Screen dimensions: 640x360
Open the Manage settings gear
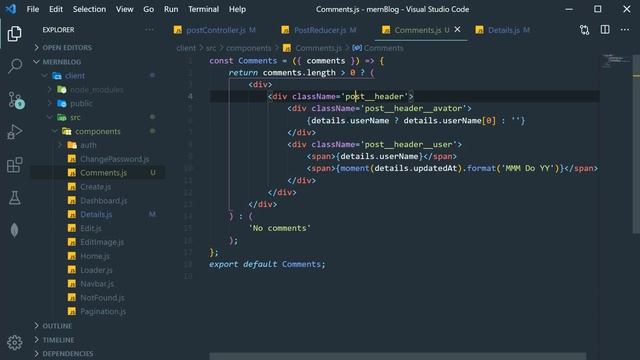tap(15, 342)
